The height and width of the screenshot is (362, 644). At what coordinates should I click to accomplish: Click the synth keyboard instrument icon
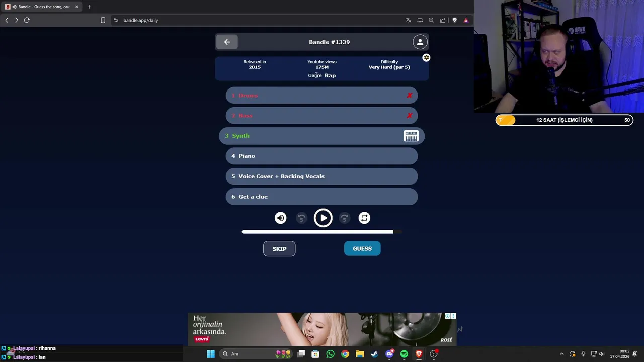pos(411,136)
